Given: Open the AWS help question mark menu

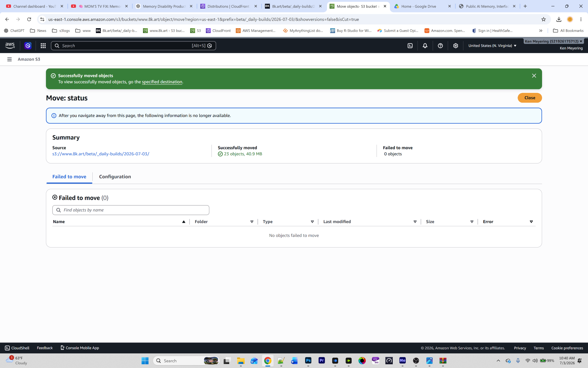Looking at the screenshot, I should coord(440,46).
